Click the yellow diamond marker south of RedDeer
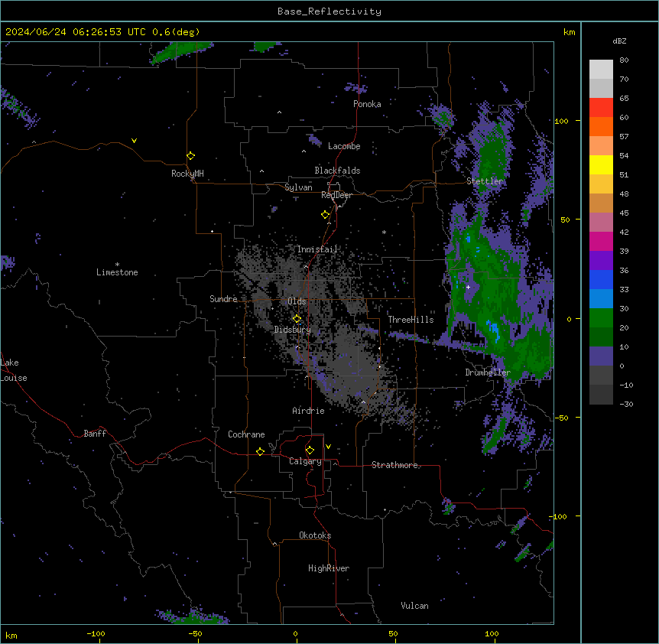Screen dimensions: 659x644 pos(325,215)
